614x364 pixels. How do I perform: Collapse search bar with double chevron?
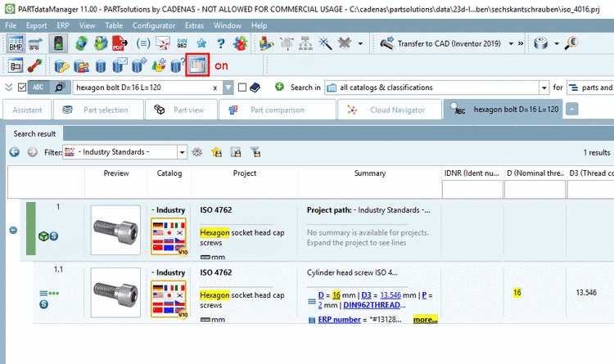pyautogui.click(x=9, y=88)
